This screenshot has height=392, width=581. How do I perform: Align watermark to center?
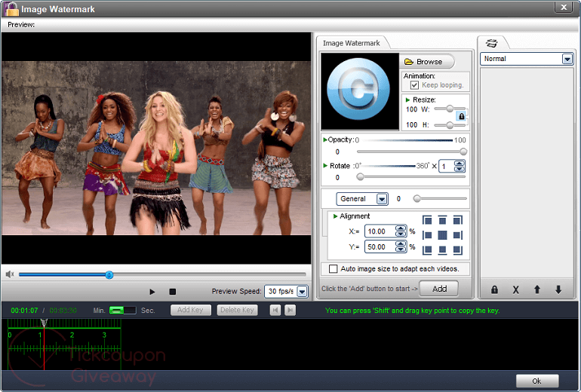(442, 235)
